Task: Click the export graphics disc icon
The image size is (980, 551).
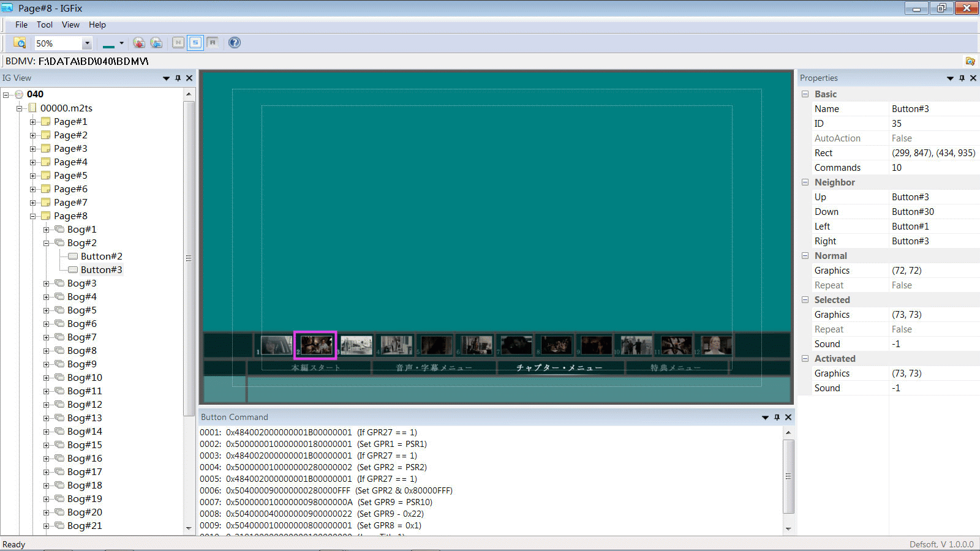Action: click(139, 43)
